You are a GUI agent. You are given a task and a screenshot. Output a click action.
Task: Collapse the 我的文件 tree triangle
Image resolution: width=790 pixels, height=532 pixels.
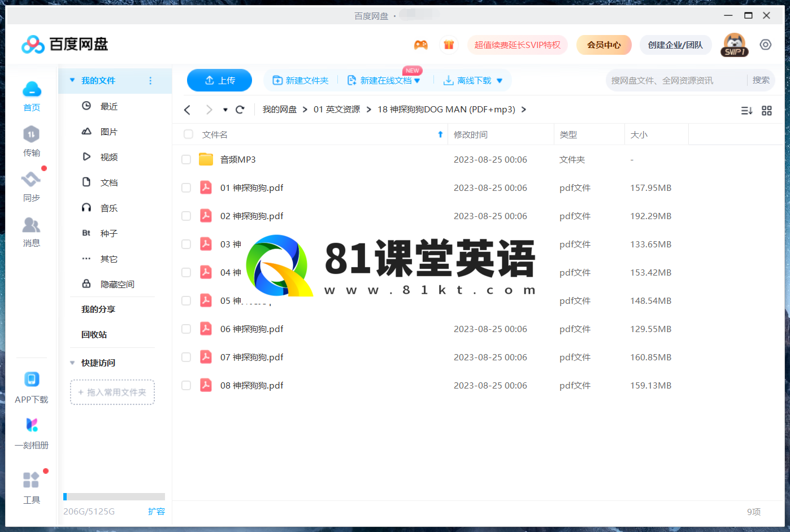[72, 80]
